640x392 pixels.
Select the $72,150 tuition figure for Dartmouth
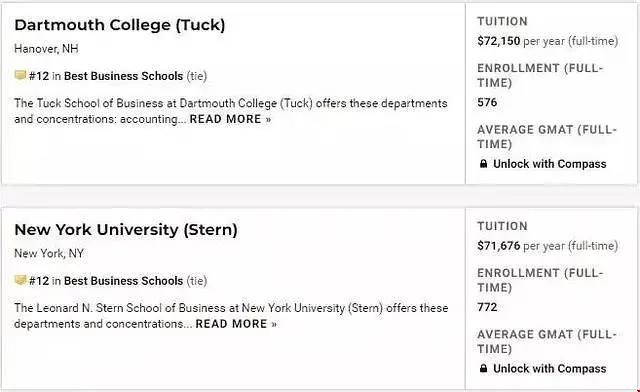[x=498, y=41]
